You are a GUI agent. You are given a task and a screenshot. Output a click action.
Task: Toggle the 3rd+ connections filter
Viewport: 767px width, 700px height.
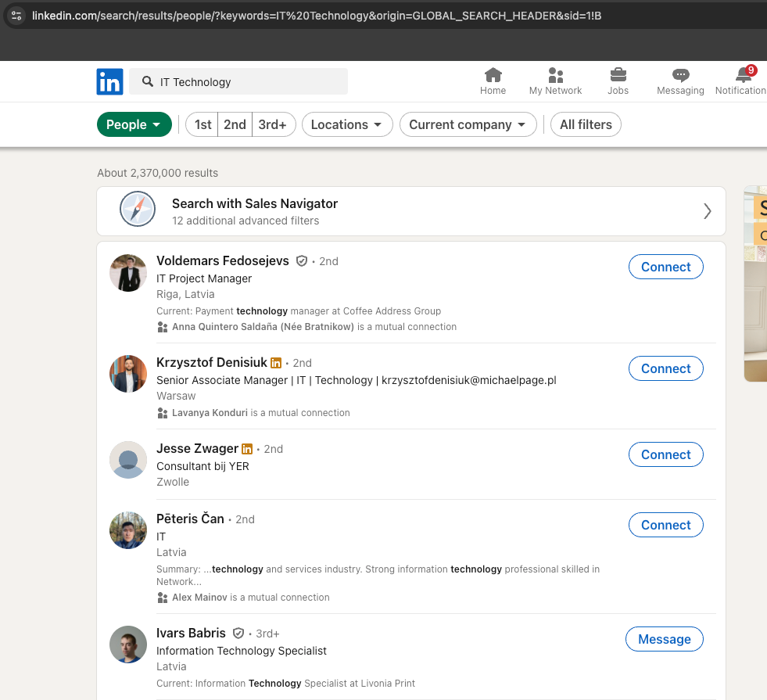[273, 124]
